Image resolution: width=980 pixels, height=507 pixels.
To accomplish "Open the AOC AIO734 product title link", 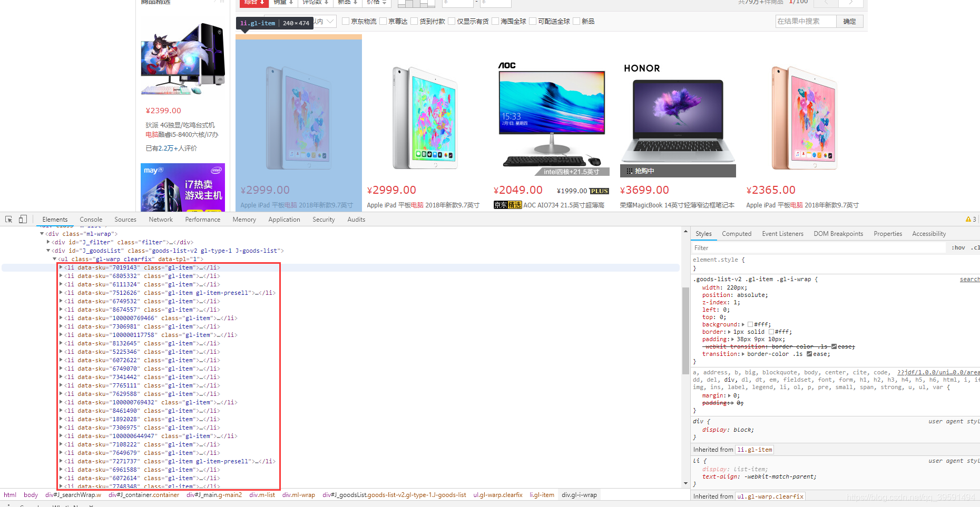I will pyautogui.click(x=564, y=205).
